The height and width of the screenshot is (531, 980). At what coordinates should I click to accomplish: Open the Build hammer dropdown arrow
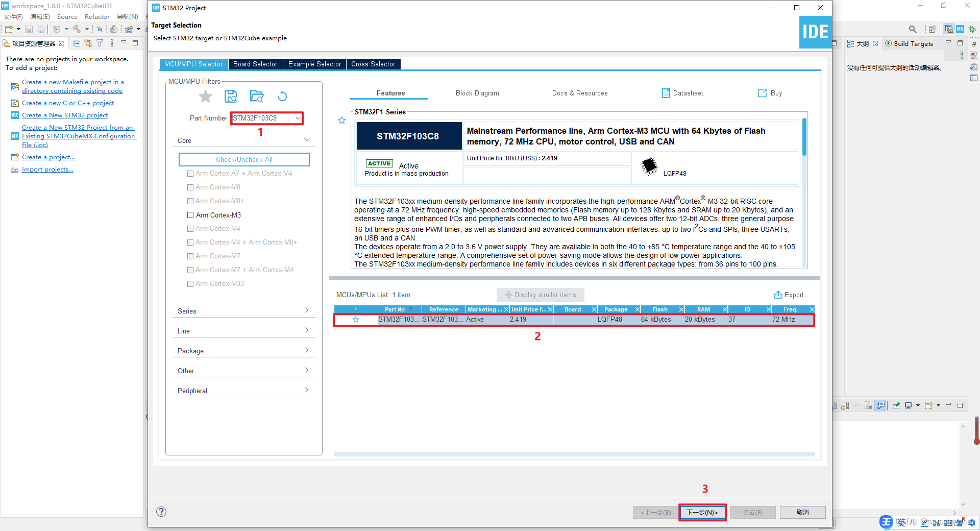coord(87,29)
